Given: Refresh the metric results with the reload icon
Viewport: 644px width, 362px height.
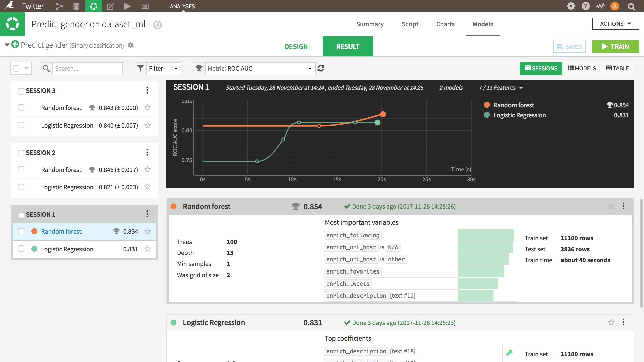Looking at the screenshot, I should coord(321,68).
